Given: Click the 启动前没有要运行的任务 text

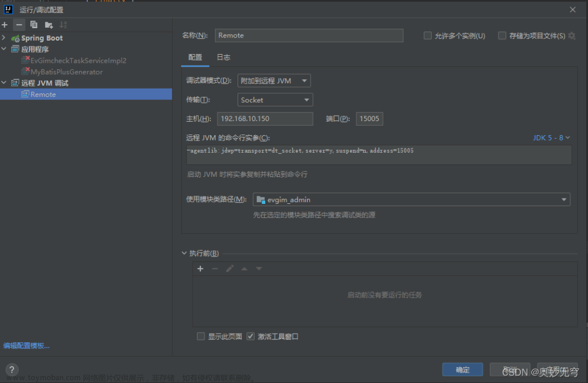Looking at the screenshot, I should click(x=385, y=295).
